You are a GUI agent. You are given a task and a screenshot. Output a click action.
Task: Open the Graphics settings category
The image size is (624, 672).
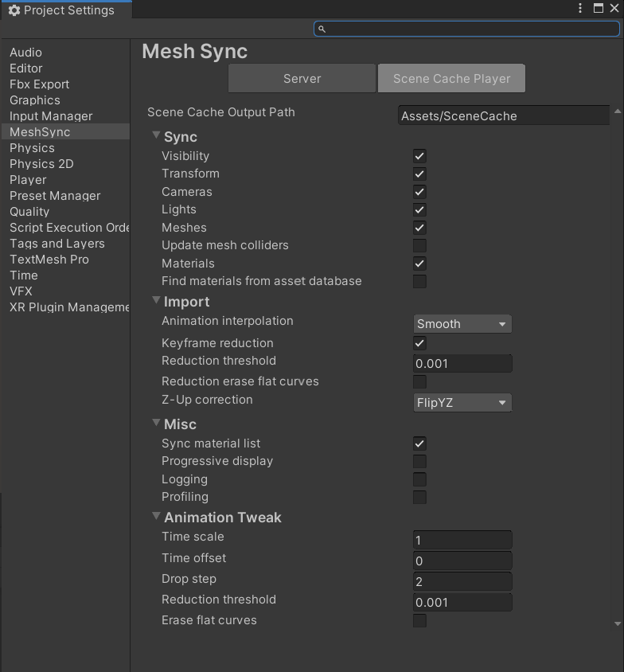(35, 100)
